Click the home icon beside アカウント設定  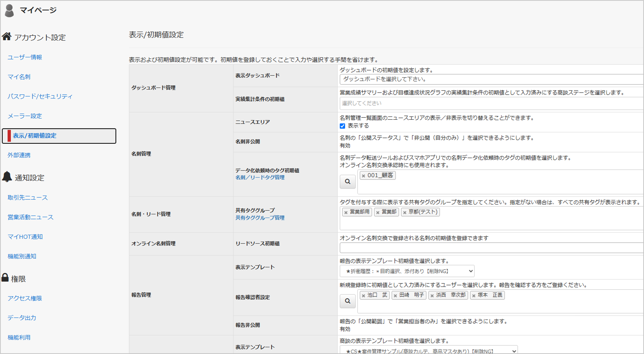[6, 36]
